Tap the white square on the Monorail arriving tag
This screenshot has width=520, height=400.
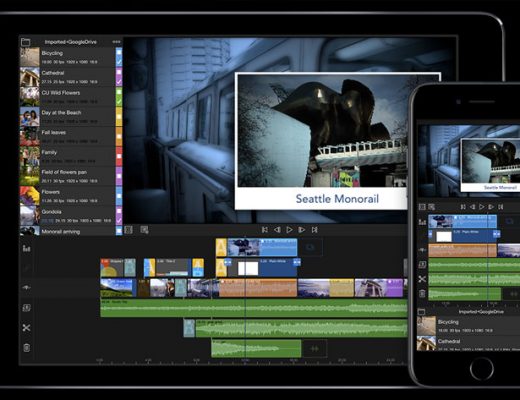[119, 231]
